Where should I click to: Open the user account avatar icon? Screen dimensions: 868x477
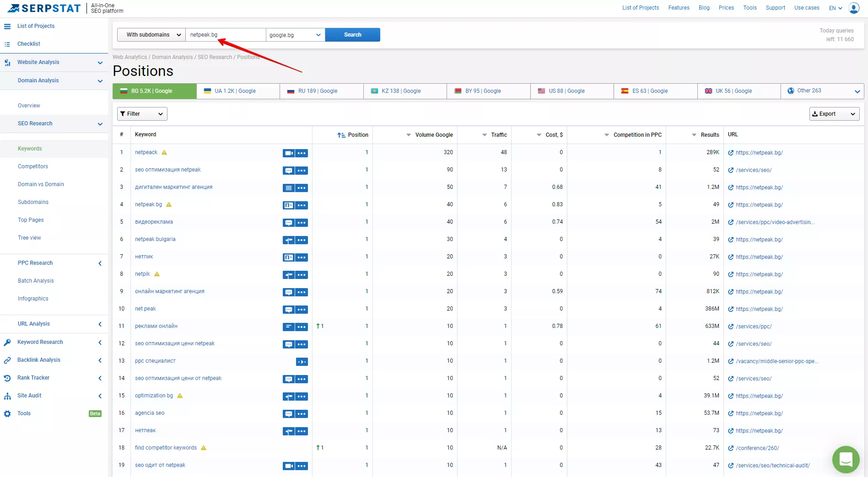854,8
